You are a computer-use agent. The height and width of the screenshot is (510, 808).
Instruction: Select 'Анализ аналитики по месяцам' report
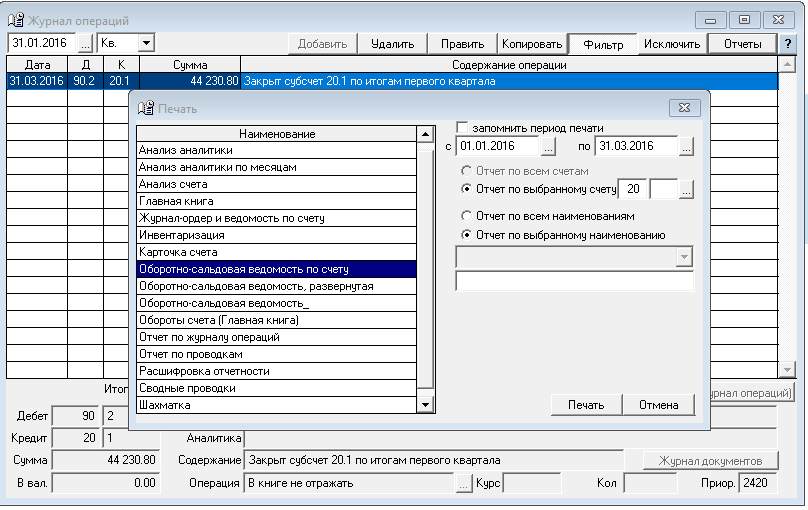[276, 167]
